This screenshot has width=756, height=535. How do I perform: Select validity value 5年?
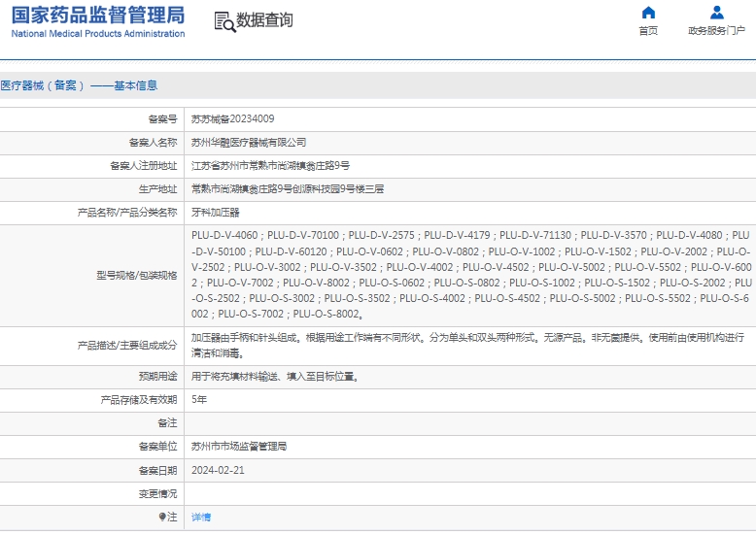click(199, 400)
